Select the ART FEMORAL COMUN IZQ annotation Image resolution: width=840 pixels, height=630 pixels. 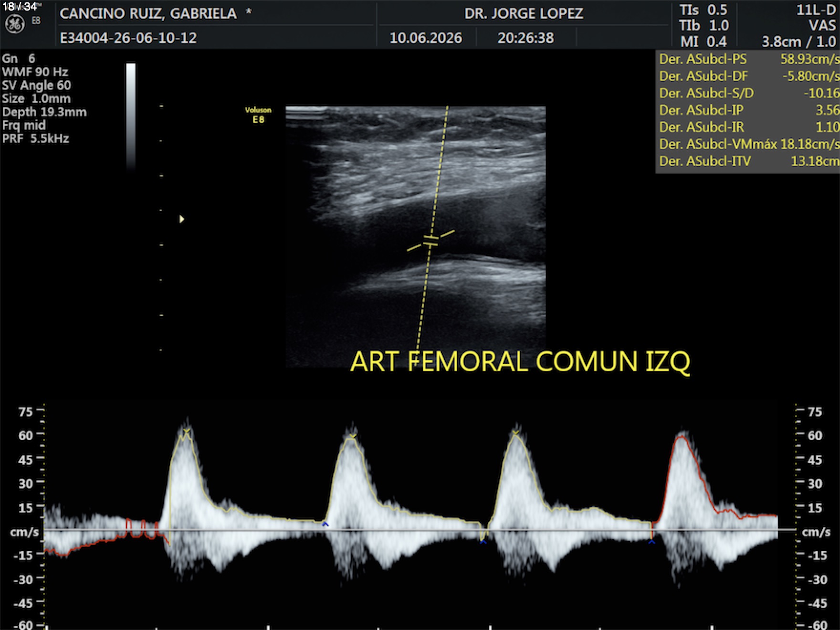520,361
